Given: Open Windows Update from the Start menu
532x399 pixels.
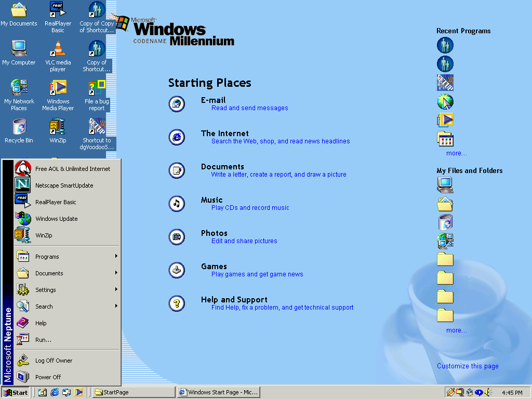Looking at the screenshot, I should (x=56, y=219).
